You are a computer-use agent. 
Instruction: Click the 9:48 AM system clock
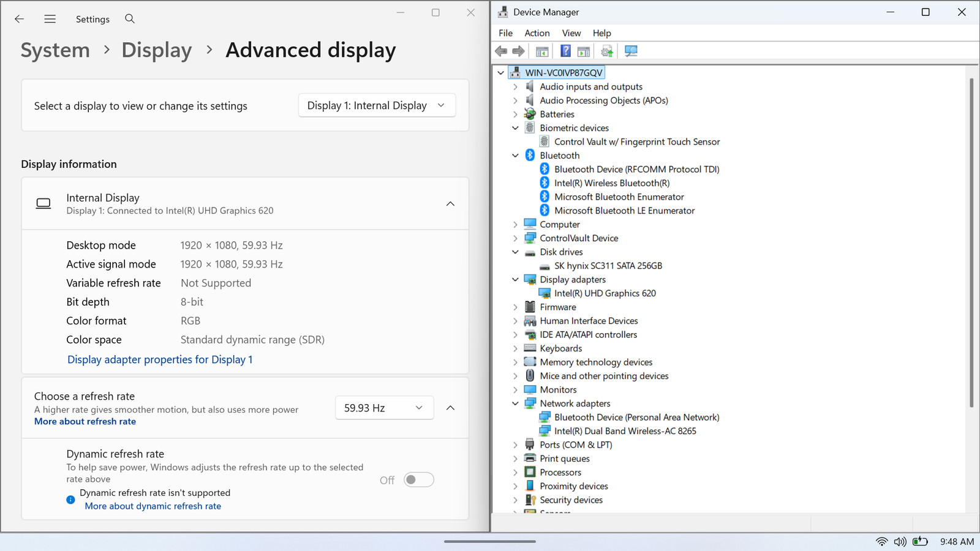tap(957, 542)
